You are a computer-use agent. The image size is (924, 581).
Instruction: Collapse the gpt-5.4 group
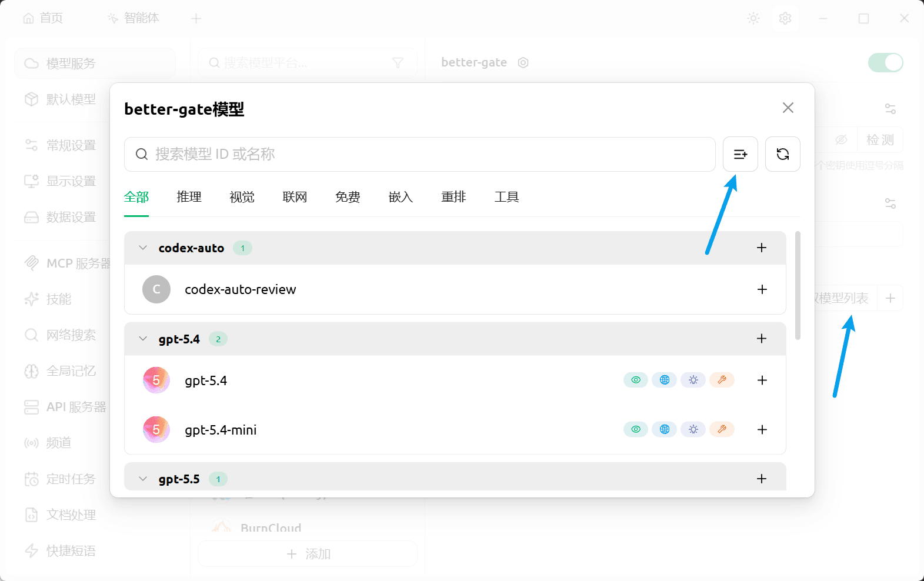[143, 339]
